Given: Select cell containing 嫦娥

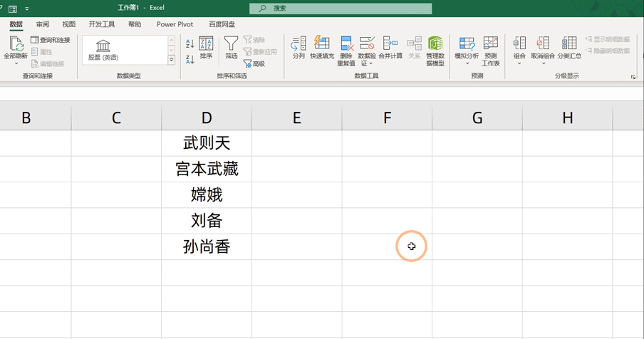Looking at the screenshot, I should click(207, 195).
